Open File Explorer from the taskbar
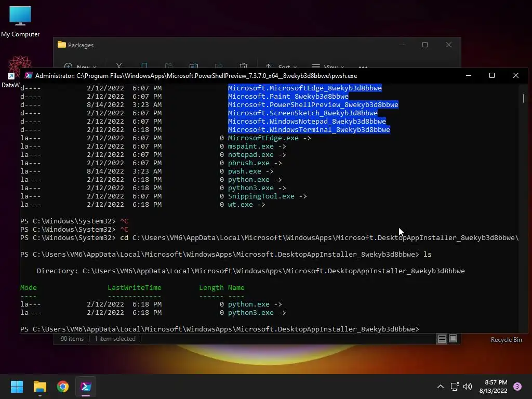The height and width of the screenshot is (399, 532). 39,387
